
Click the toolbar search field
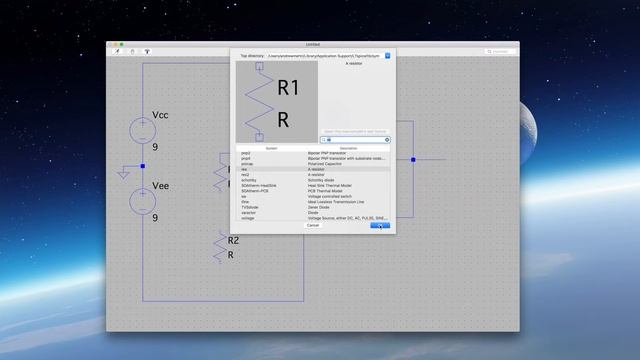pos(500,51)
